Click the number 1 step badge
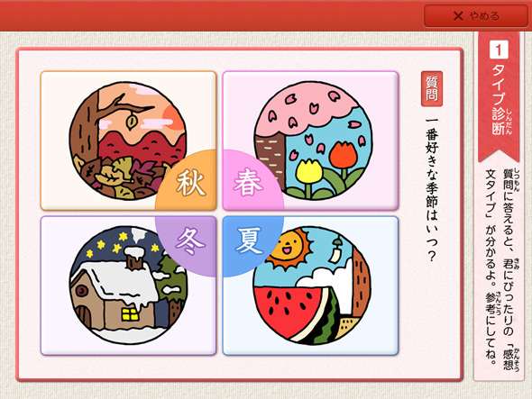532x399 pixels. [499, 50]
